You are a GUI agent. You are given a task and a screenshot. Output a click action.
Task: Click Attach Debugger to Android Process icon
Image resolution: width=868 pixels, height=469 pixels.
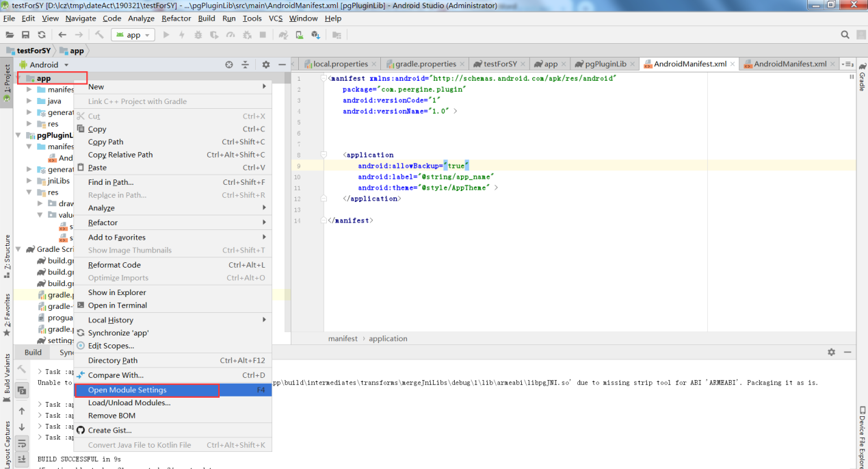(247, 35)
